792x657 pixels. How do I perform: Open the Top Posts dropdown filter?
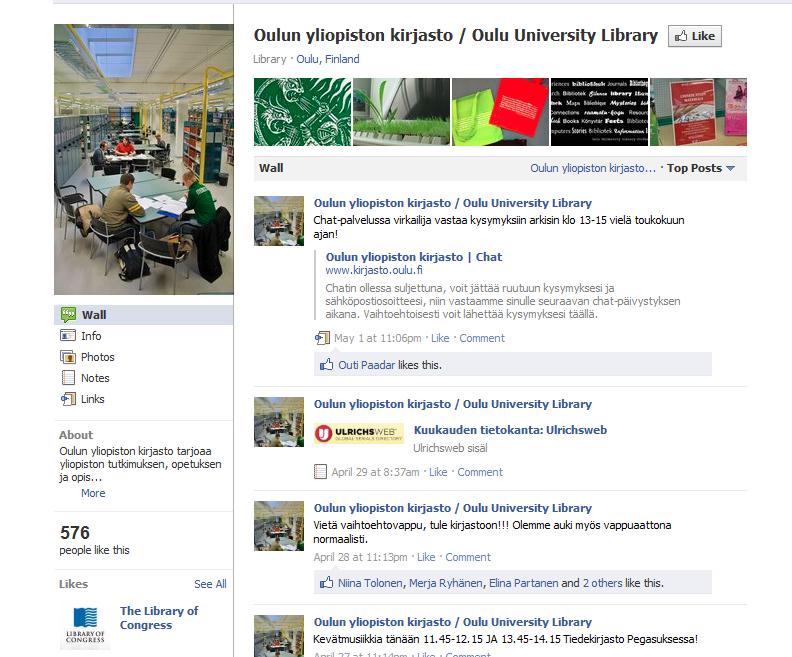click(701, 168)
